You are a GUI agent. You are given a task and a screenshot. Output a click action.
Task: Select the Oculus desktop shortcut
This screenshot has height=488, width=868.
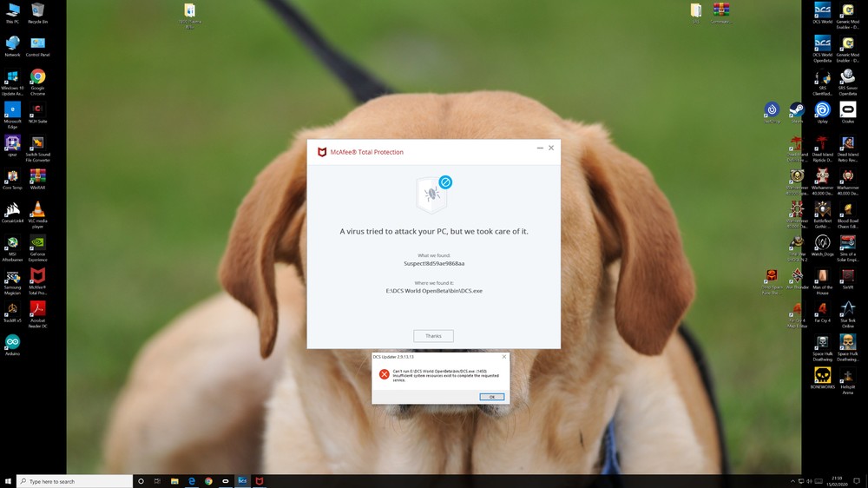(x=847, y=113)
